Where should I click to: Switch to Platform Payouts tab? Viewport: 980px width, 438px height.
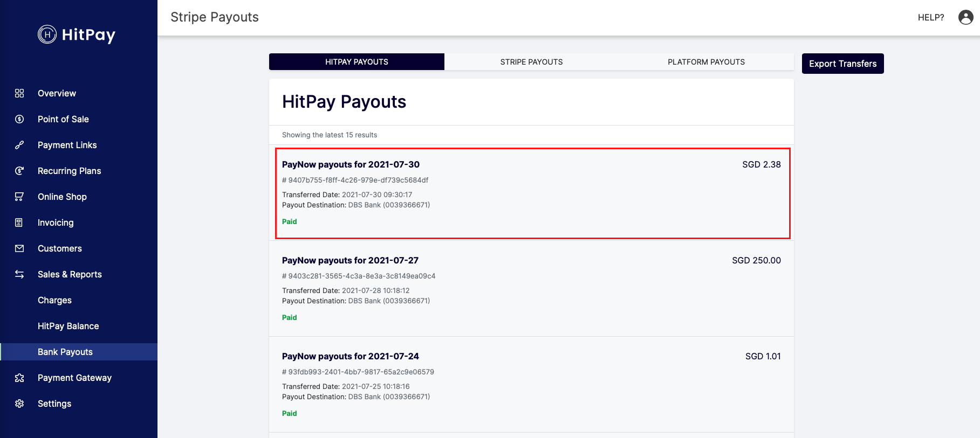706,62
